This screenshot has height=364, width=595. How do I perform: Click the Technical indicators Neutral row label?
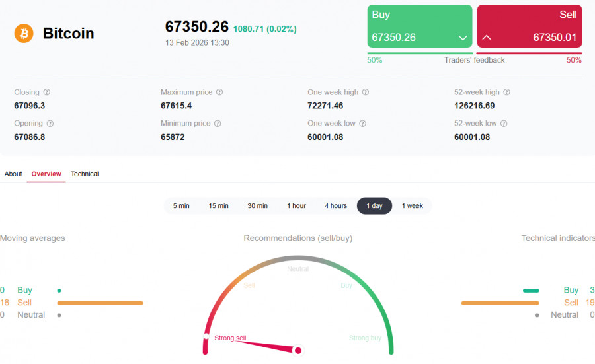pyautogui.click(x=565, y=315)
